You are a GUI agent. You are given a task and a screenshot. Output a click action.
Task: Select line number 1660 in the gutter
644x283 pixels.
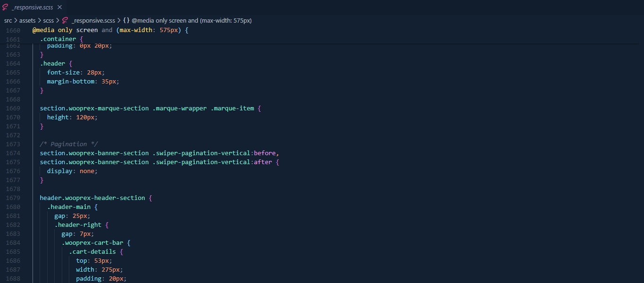pyautogui.click(x=13, y=30)
